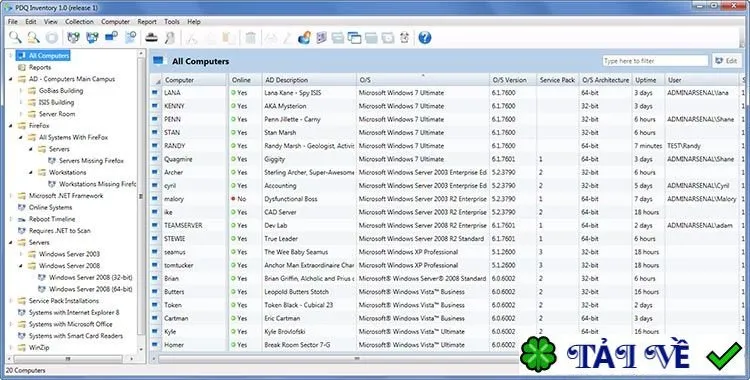Collapse the FireFox tree node
Image resolution: width=750 pixels, height=380 pixels.
click(11, 126)
